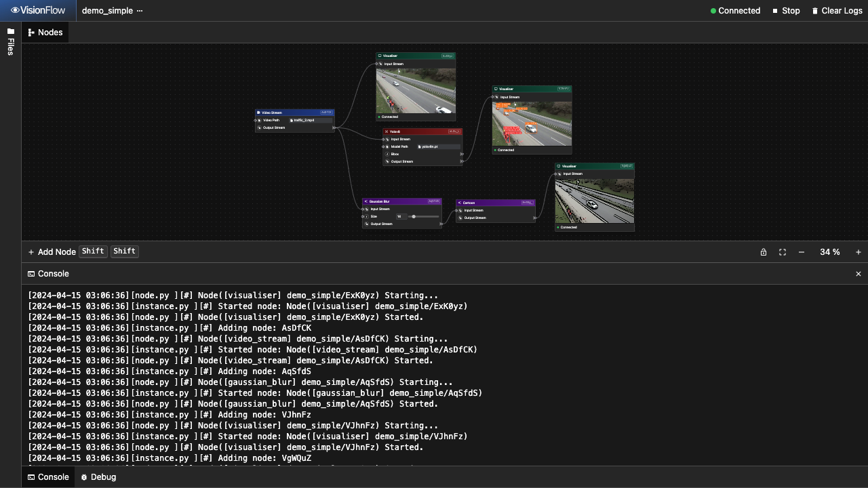
Task: Click the Add Node plus icon
Action: coord(31,252)
